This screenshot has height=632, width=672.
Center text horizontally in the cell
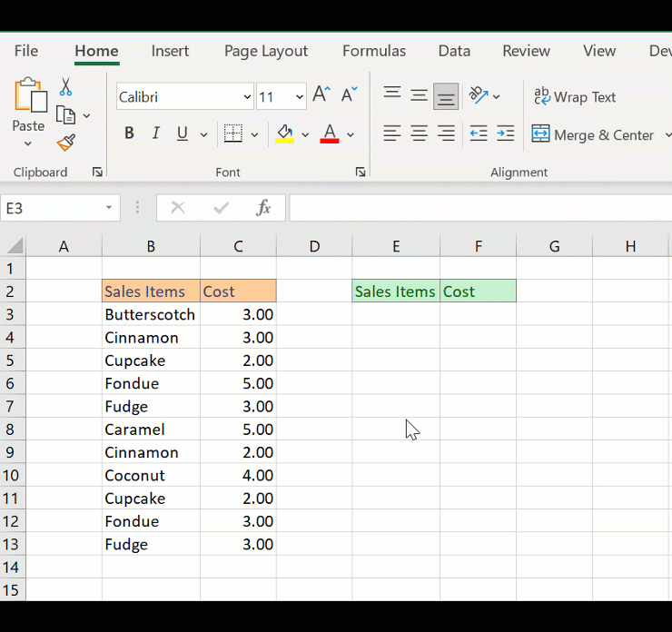420,133
